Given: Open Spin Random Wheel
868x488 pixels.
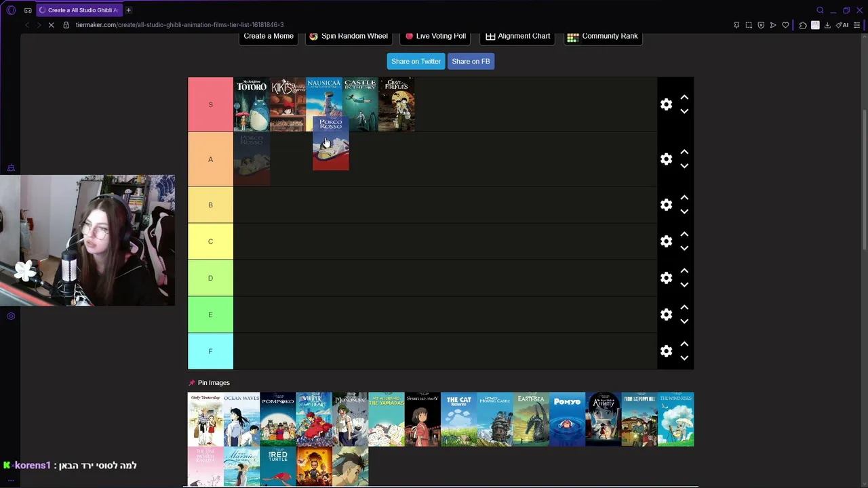Looking at the screenshot, I should tap(349, 37).
